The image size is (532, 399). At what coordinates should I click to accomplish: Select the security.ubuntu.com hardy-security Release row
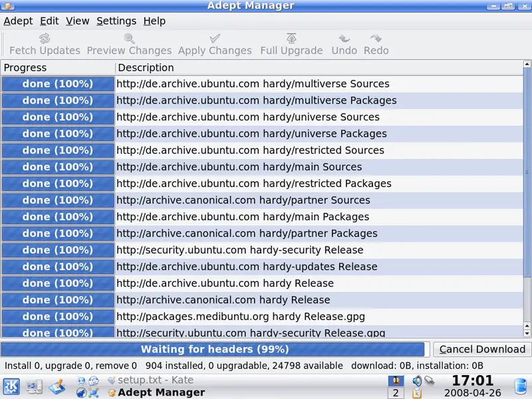pos(262,250)
